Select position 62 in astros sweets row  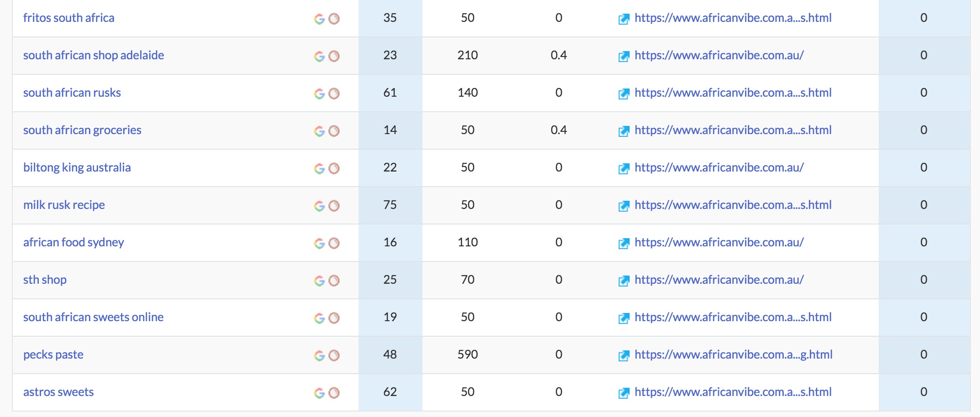pos(390,392)
